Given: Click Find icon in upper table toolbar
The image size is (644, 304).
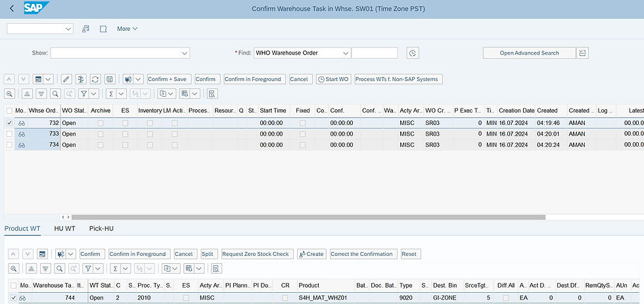Looking at the screenshot, I should pos(55,94).
